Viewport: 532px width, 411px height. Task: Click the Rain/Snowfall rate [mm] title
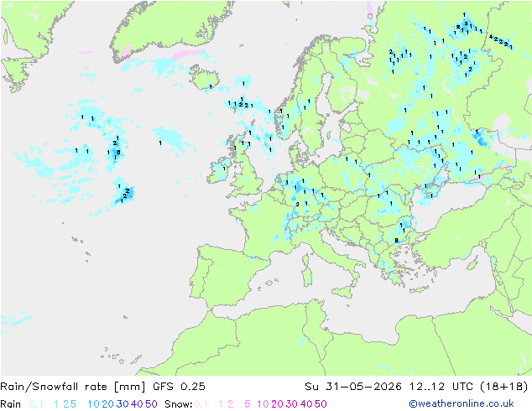pyautogui.click(x=73, y=387)
